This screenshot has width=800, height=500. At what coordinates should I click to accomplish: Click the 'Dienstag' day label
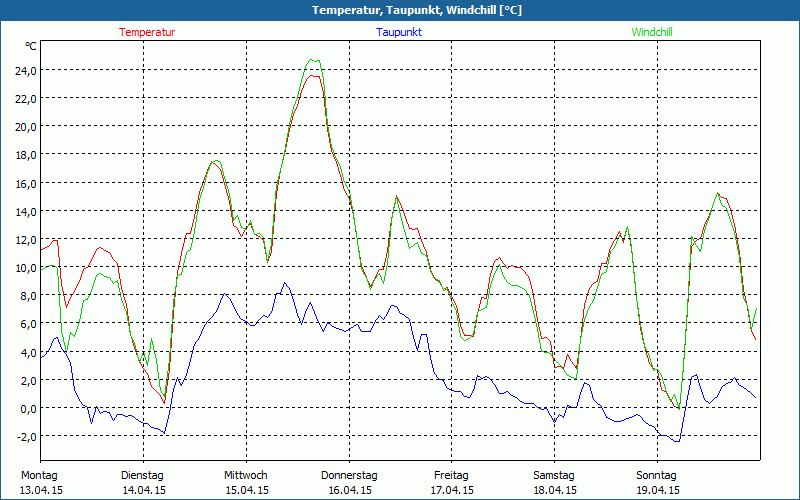pyautogui.click(x=142, y=476)
